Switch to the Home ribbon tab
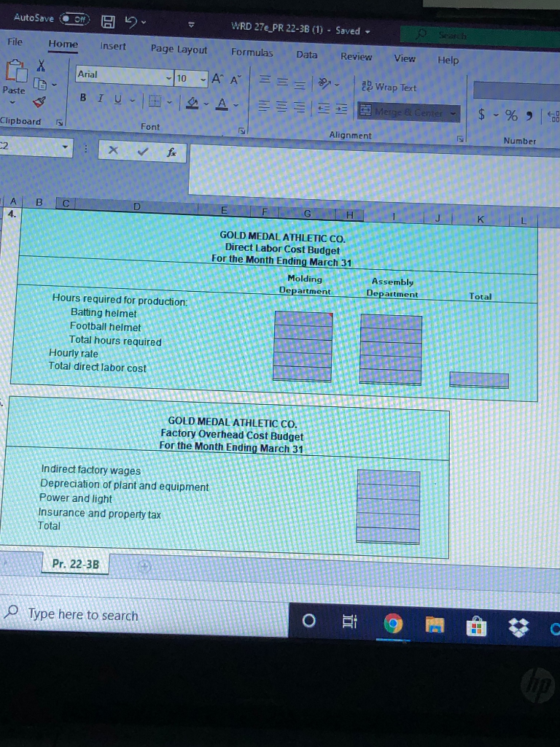560x747 pixels. pos(63,44)
